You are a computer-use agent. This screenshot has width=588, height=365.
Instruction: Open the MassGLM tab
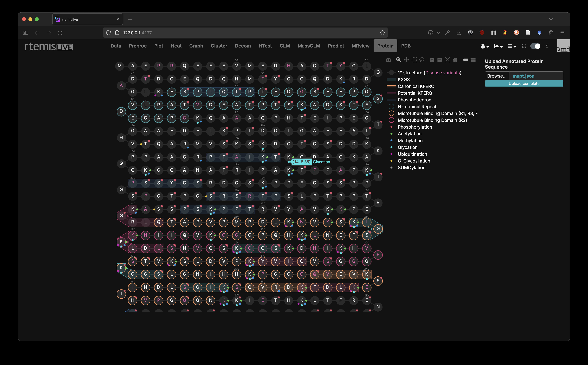(309, 46)
